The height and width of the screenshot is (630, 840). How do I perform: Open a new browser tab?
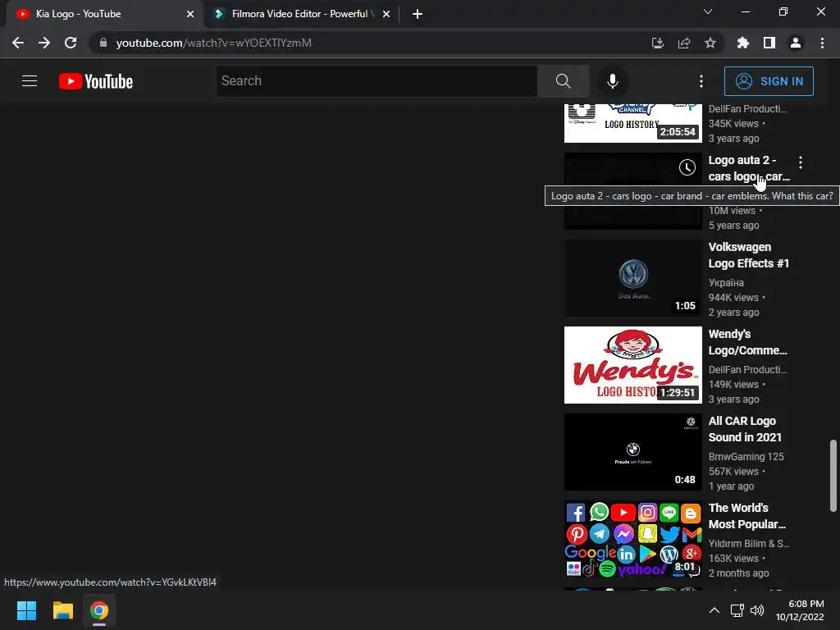[x=418, y=14]
